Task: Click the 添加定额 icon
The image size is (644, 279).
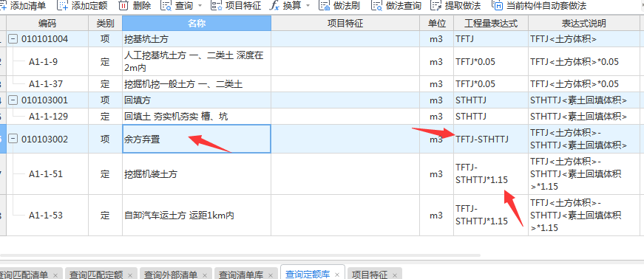Action: tap(63, 5)
